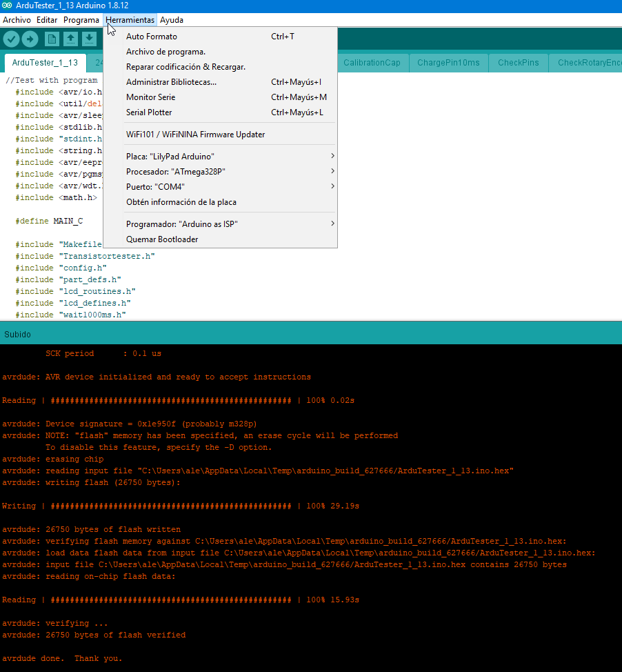
Task: Click line #include "config.h"
Action: coord(61,268)
